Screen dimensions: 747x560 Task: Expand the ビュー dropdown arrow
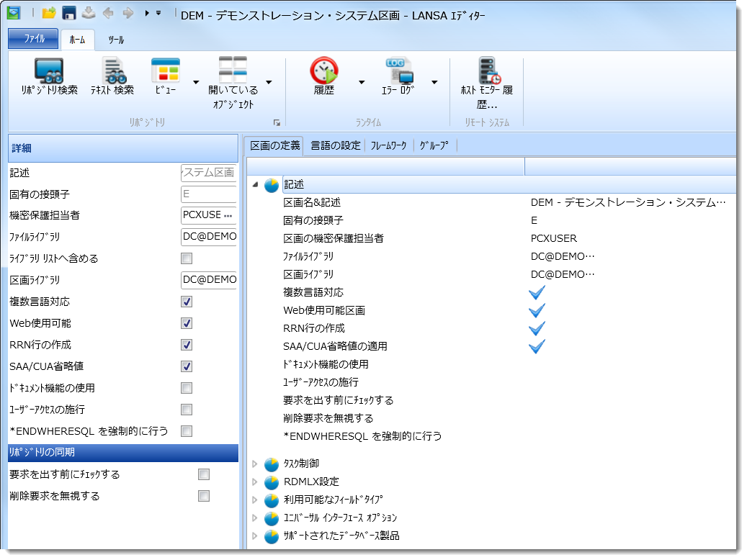(x=196, y=82)
